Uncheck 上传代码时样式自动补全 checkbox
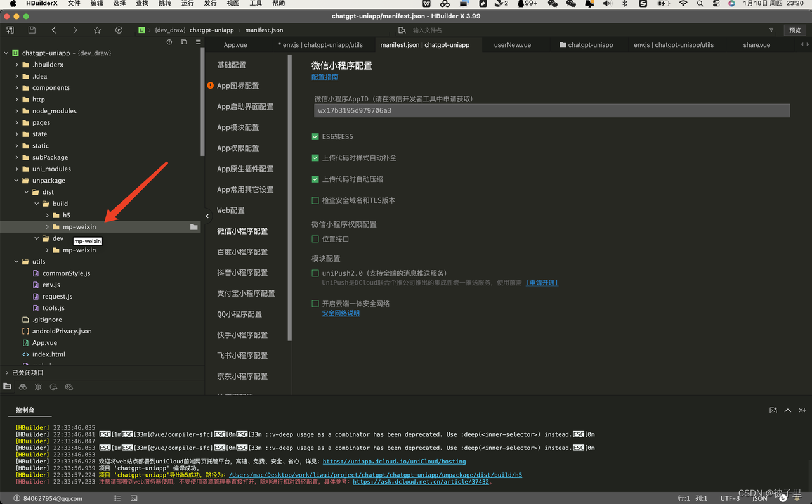 point(315,158)
